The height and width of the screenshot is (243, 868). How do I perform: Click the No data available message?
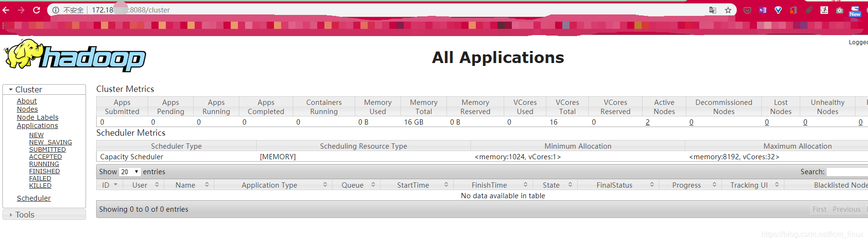pyautogui.click(x=503, y=196)
